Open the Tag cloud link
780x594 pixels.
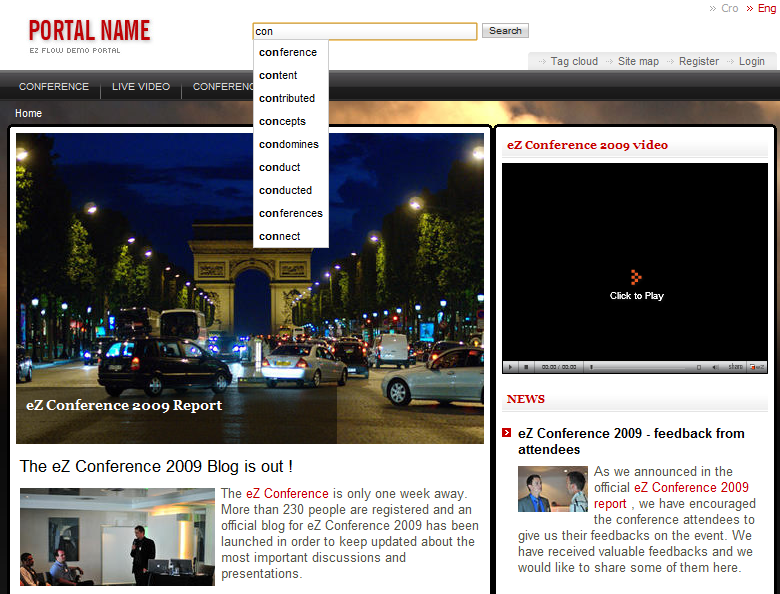pos(574,61)
